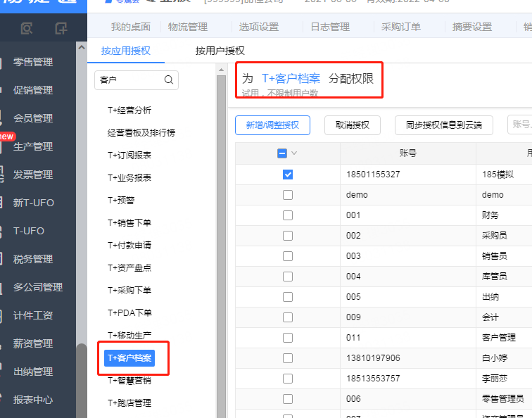Viewport: 532px width, 418px height.
Task: Open 计件工资 in the sidebar
Action: coord(33,315)
